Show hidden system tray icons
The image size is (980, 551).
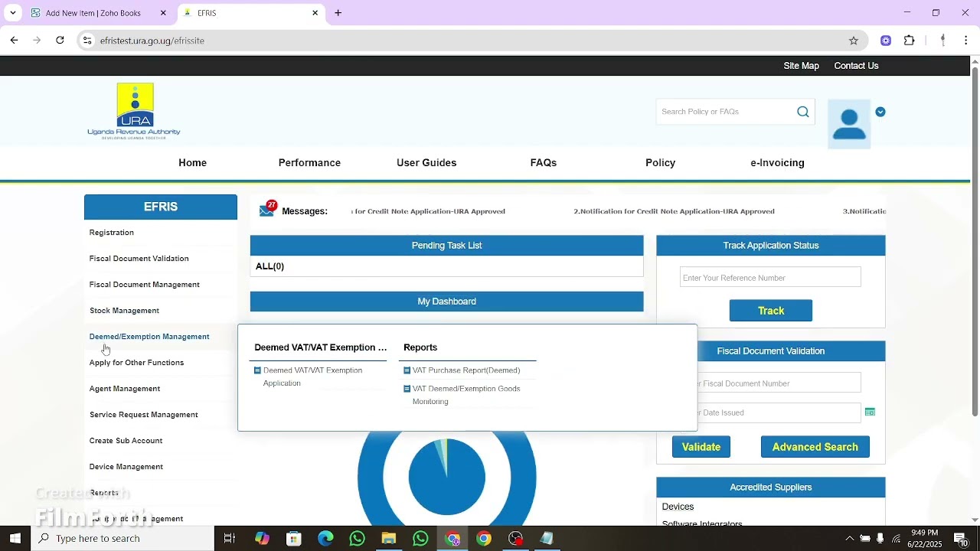[x=849, y=539]
